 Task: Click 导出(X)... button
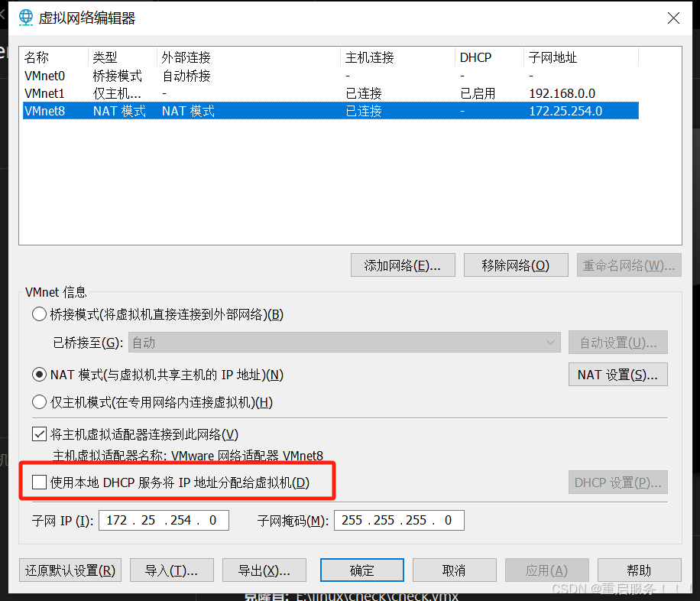click(x=264, y=570)
